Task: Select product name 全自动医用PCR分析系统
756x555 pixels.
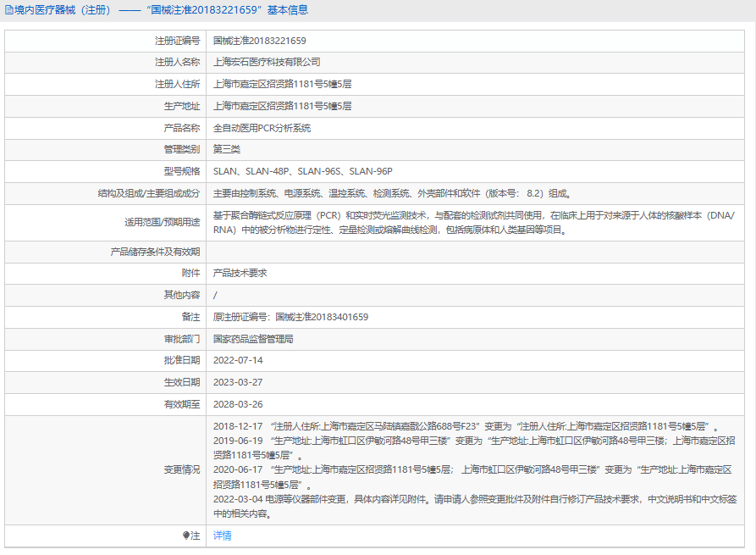Action: 262,128
